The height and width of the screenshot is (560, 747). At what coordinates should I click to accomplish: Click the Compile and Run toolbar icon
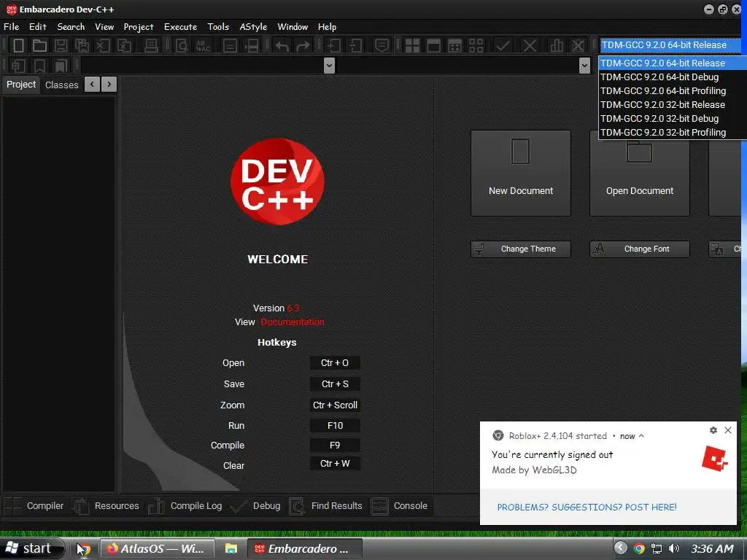455,46
